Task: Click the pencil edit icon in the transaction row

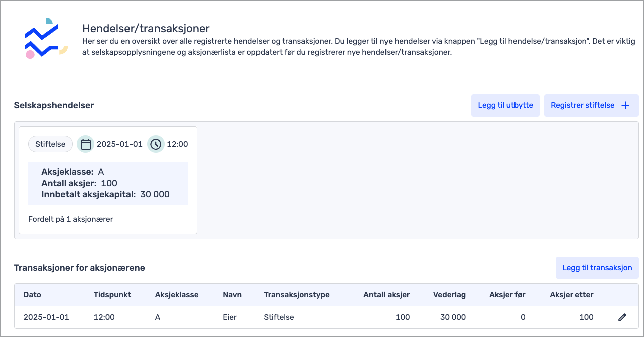Action: 622,317
